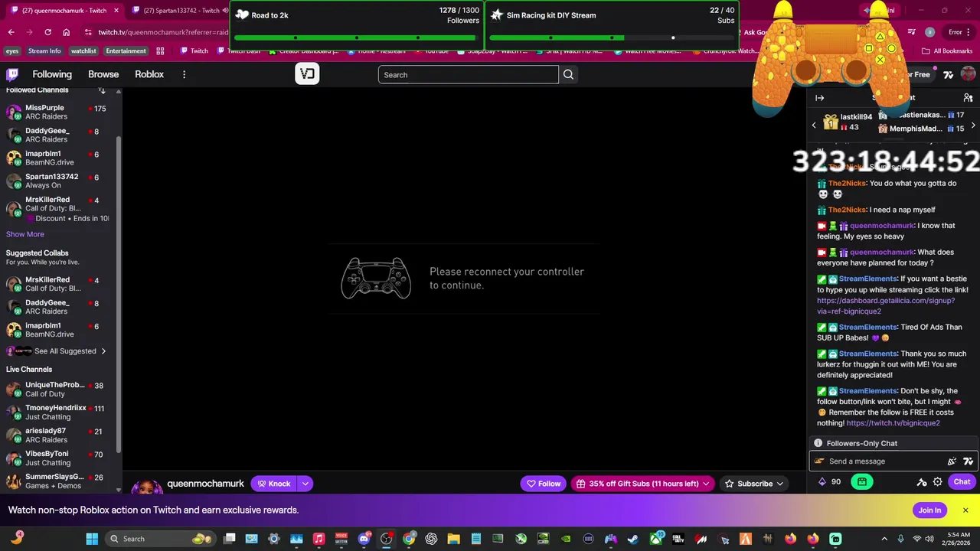Viewport: 980px width, 551px height.
Task: Click Join In on Roblox banner
Action: click(929, 510)
